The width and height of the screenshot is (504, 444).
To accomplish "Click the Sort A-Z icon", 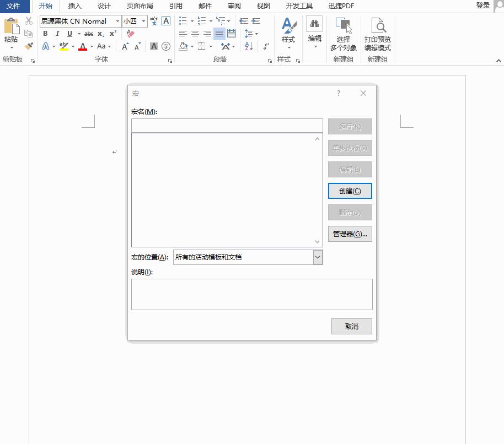I will click(249, 47).
